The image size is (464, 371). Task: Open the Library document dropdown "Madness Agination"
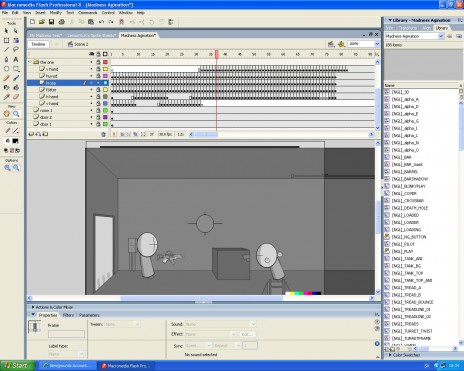pyautogui.click(x=441, y=36)
